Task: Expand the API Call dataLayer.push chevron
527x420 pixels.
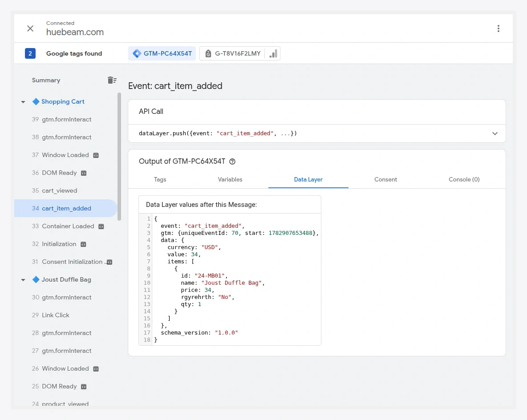Action: coord(495,133)
